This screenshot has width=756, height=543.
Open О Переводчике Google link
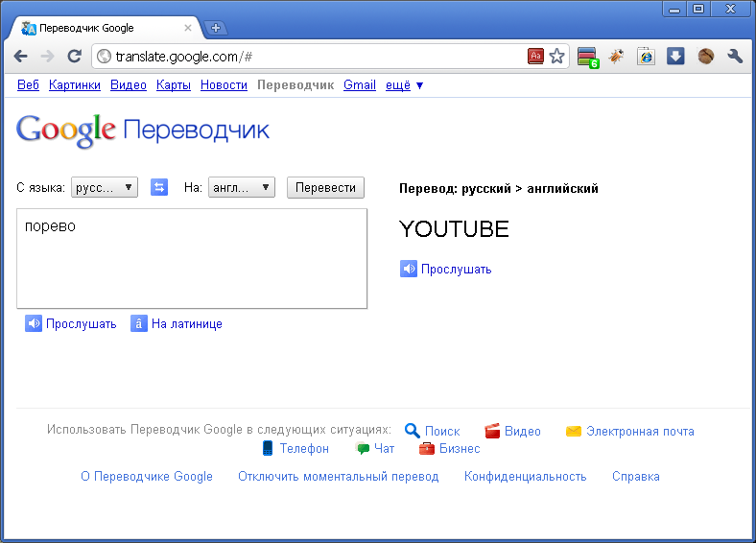tap(147, 477)
